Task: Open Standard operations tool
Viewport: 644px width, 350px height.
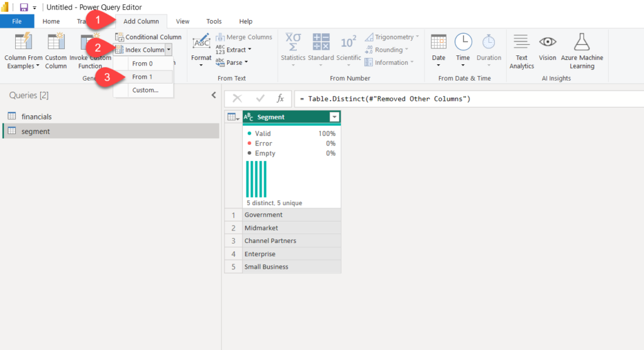Action: (321, 50)
